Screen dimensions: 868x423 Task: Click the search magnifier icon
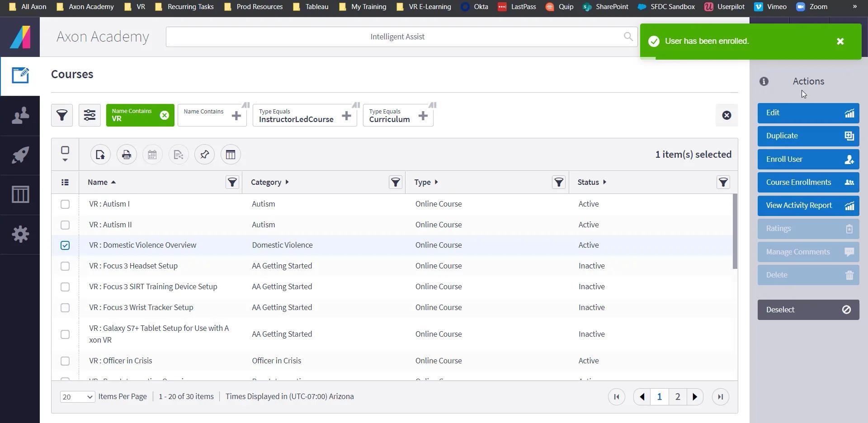pyautogui.click(x=628, y=37)
